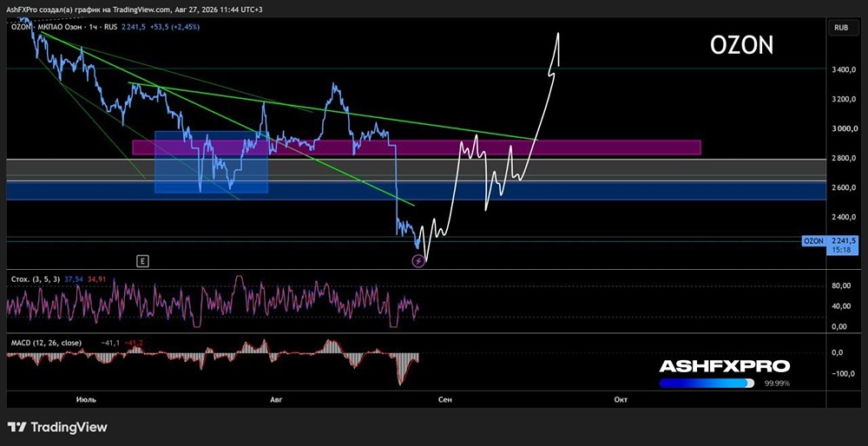The height and width of the screenshot is (446, 868).
Task: Open the TradingView logo
Action: (57, 427)
